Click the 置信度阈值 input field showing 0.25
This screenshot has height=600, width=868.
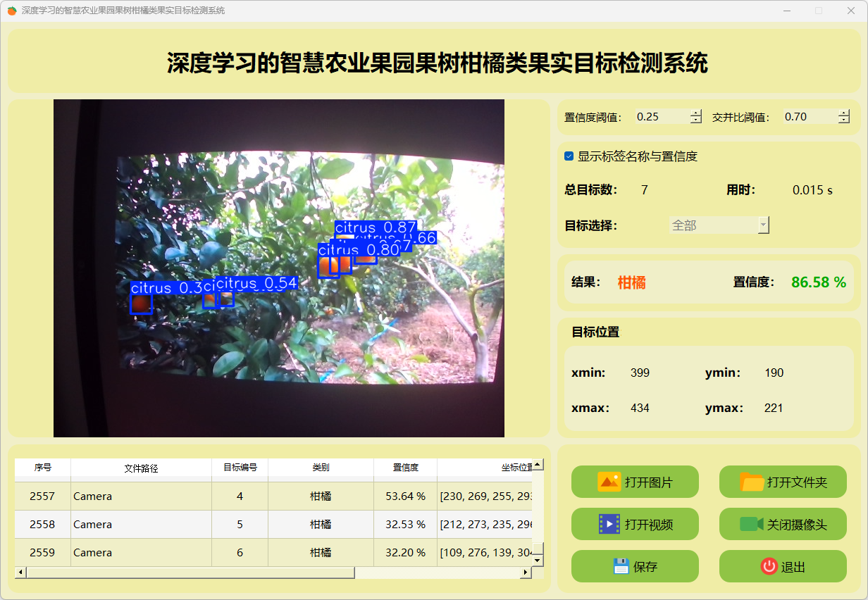(661, 117)
